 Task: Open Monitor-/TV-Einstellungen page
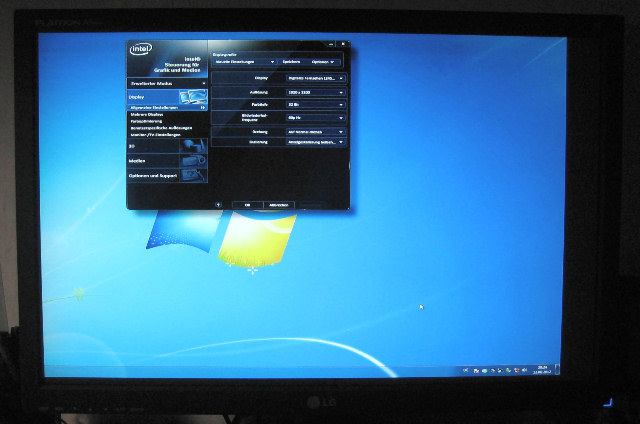click(x=156, y=135)
